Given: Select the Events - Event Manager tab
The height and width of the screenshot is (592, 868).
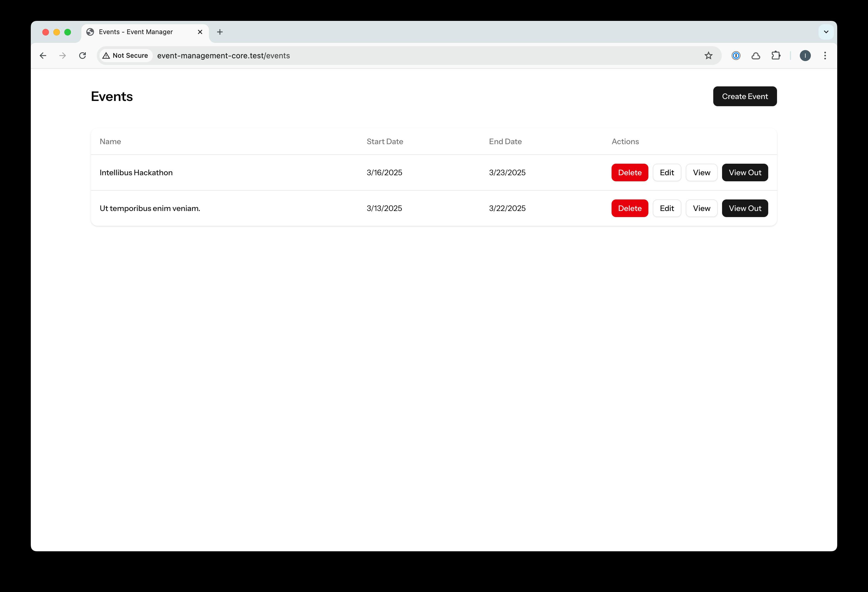Looking at the screenshot, I should (x=136, y=32).
